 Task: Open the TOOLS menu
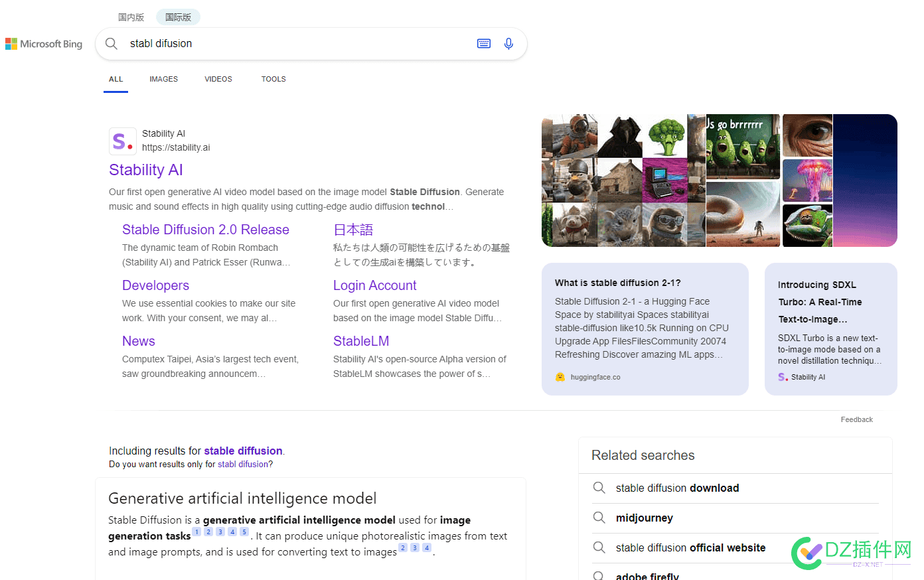(x=273, y=79)
